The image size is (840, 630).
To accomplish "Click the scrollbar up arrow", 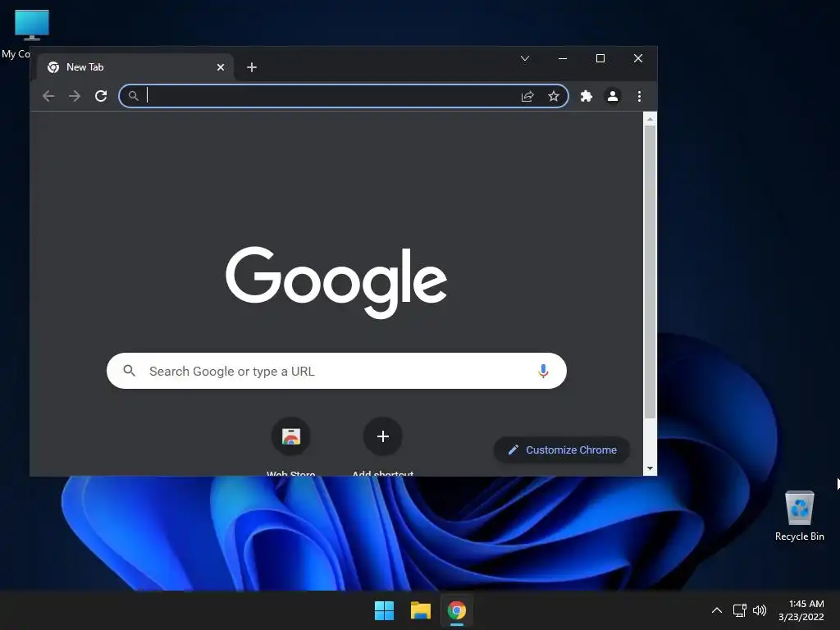I will coord(650,119).
